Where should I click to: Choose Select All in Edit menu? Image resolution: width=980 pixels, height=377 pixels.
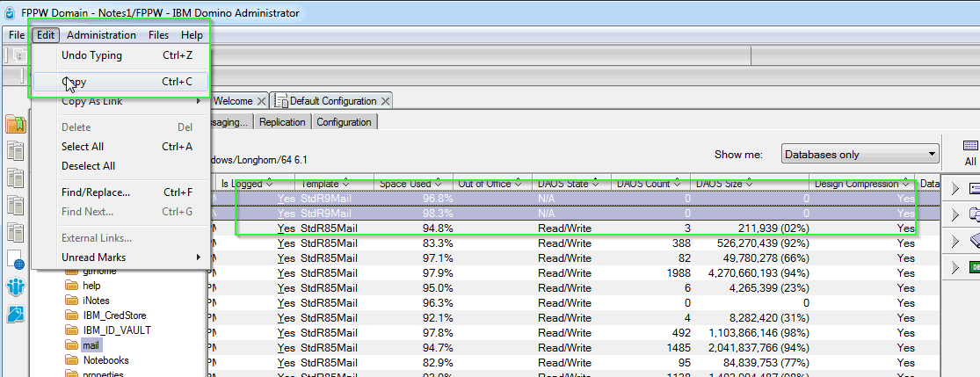point(120,146)
